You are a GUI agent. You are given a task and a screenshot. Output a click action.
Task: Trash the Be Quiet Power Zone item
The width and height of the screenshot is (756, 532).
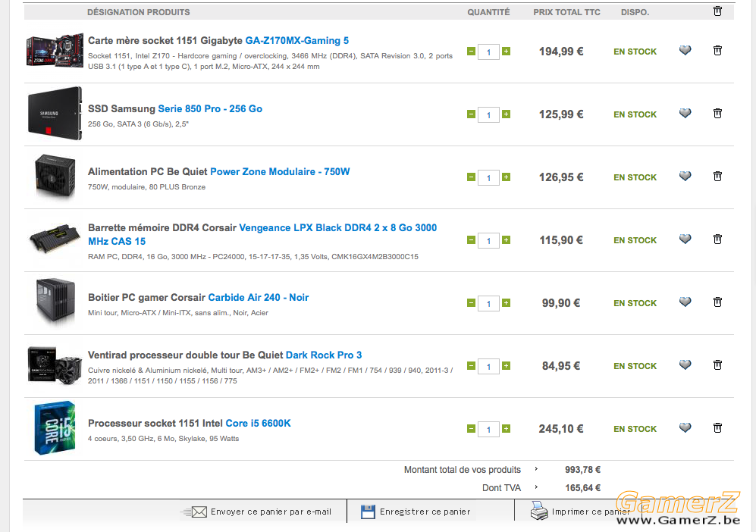pyautogui.click(x=717, y=176)
